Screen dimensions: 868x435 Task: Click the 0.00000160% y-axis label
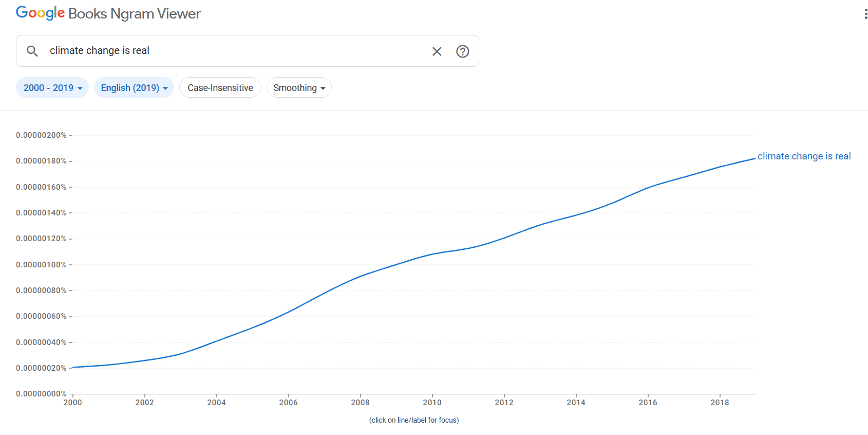41,187
